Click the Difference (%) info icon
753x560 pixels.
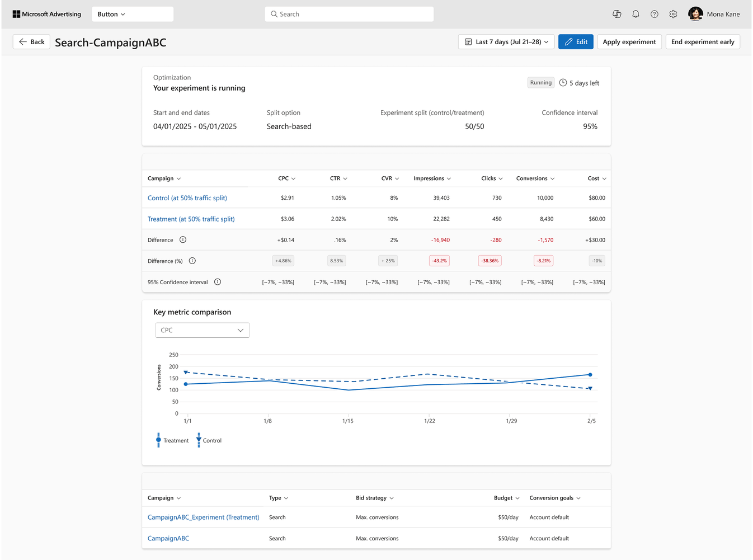192,261
